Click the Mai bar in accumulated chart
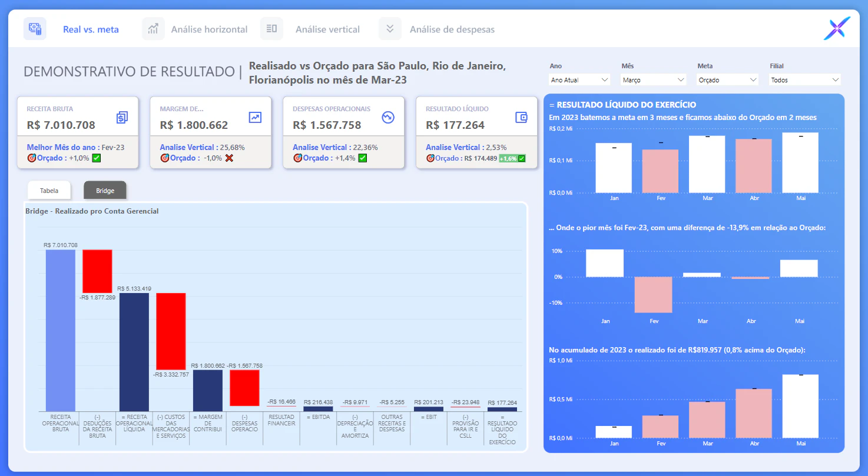The image size is (868, 476). [x=801, y=406]
